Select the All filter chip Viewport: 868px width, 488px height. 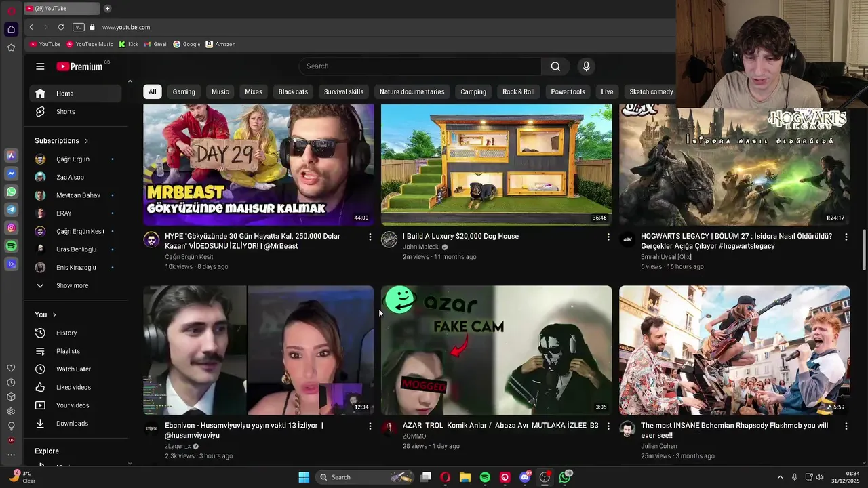coord(153,91)
